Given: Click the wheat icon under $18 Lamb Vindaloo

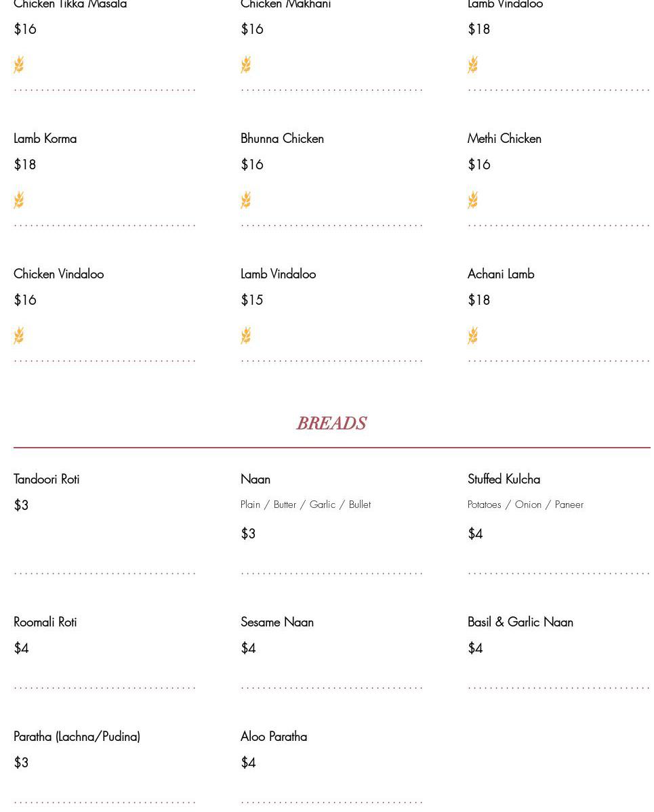Looking at the screenshot, I should pos(473,65).
